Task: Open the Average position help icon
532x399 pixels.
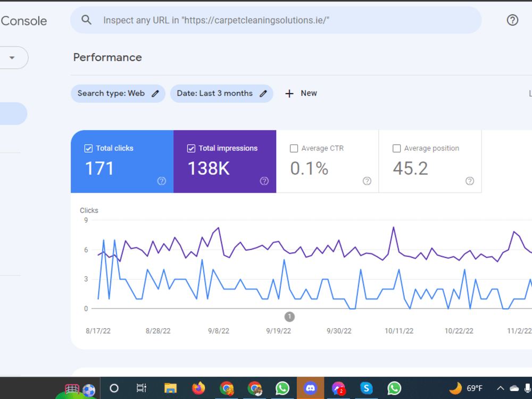Action: [470, 181]
